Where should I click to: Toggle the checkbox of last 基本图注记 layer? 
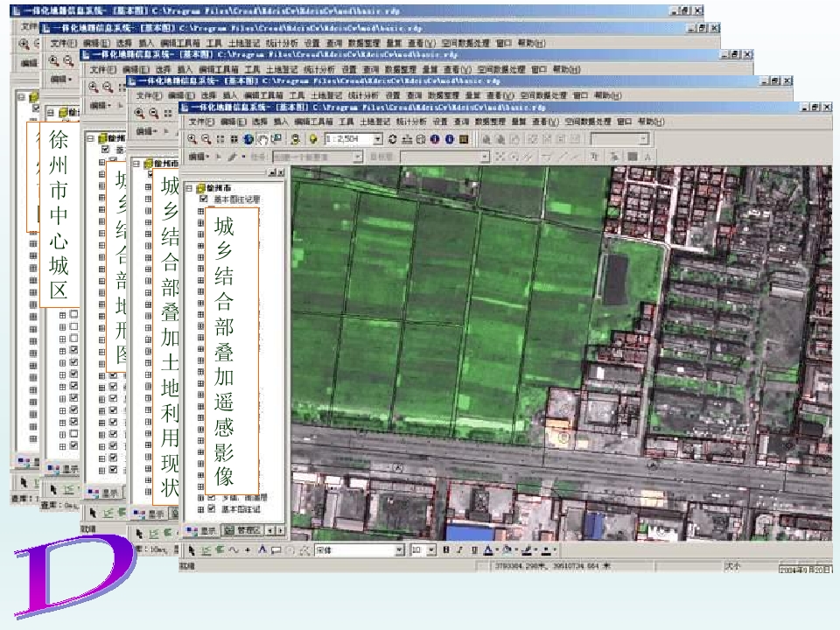(x=212, y=508)
